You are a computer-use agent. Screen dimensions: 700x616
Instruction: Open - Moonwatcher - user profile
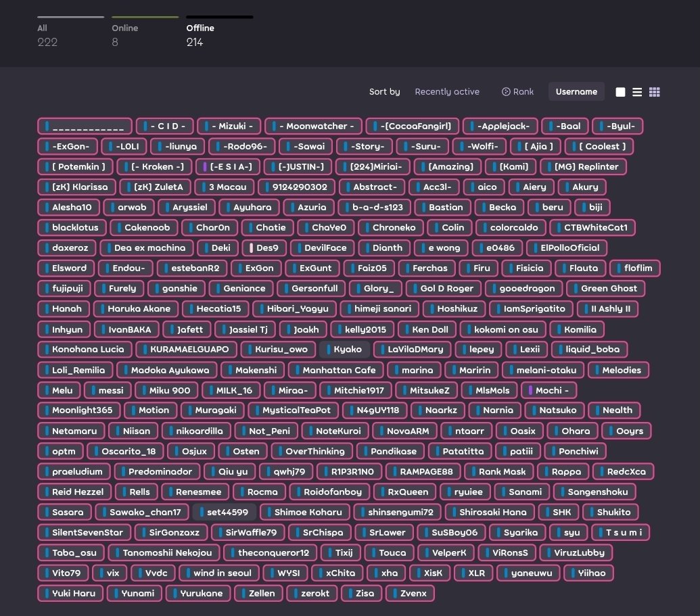point(313,126)
